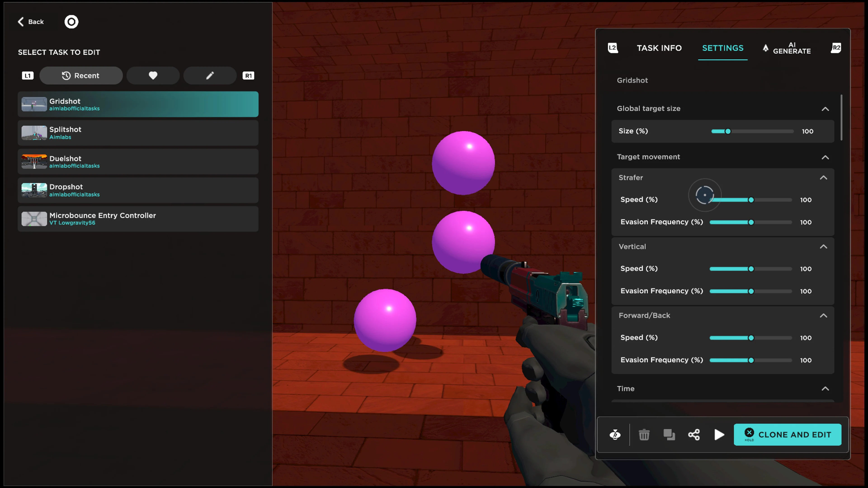Image resolution: width=868 pixels, height=488 pixels.
Task: Select the Splitshot task by Aimlabs
Action: click(x=138, y=133)
